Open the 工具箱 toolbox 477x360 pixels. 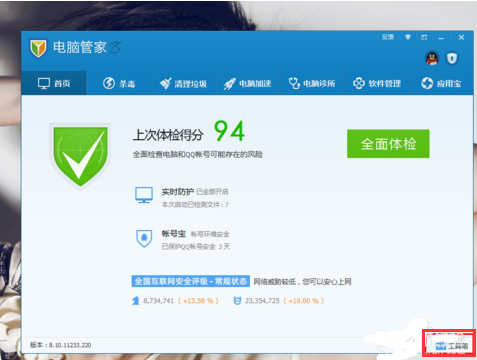pyautogui.click(x=451, y=346)
